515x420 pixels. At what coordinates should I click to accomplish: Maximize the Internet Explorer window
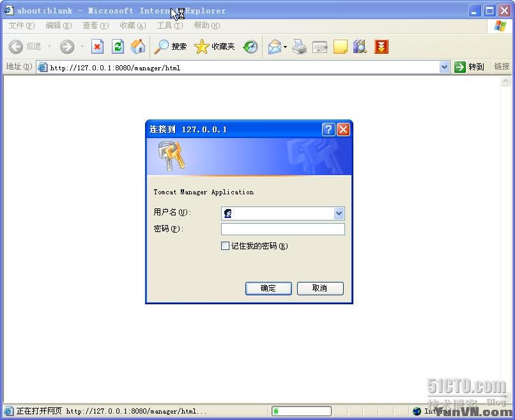click(489, 10)
